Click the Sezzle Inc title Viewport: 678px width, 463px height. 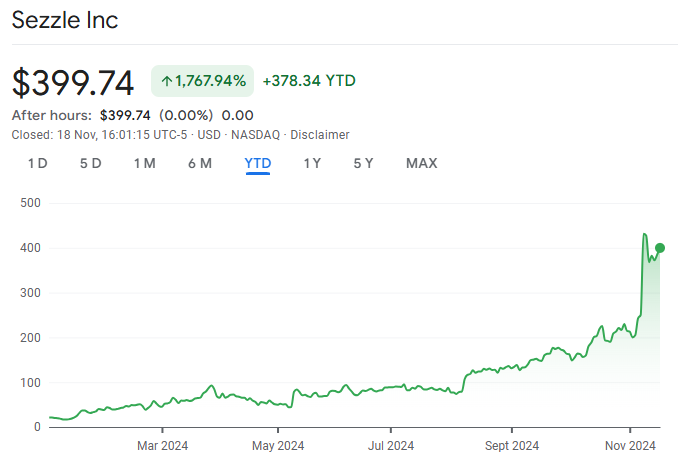(x=65, y=20)
